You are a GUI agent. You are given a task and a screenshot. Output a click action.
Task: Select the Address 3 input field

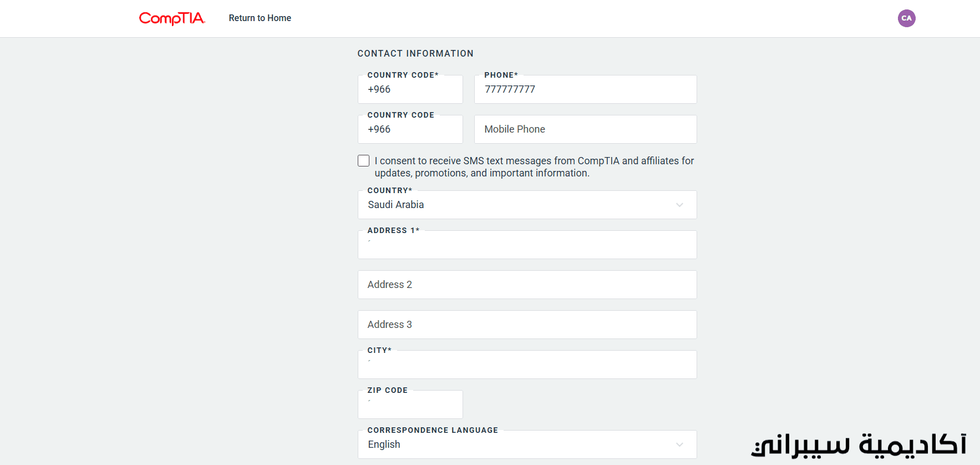pyautogui.click(x=527, y=325)
